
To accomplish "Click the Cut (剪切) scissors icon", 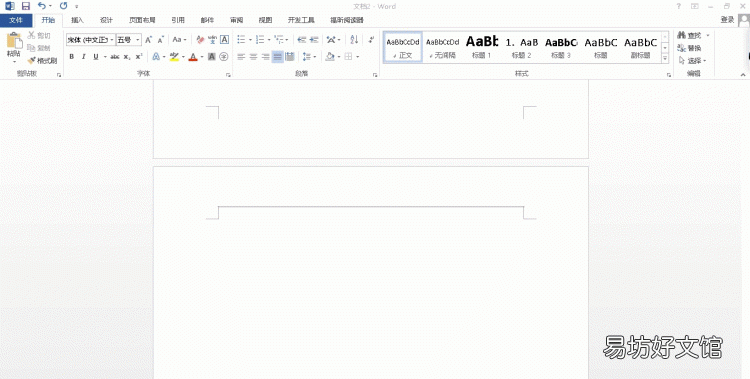I will [32, 35].
